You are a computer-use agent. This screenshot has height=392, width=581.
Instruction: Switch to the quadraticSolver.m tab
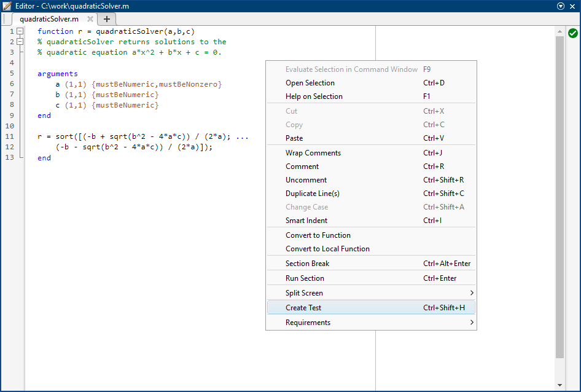(x=49, y=19)
